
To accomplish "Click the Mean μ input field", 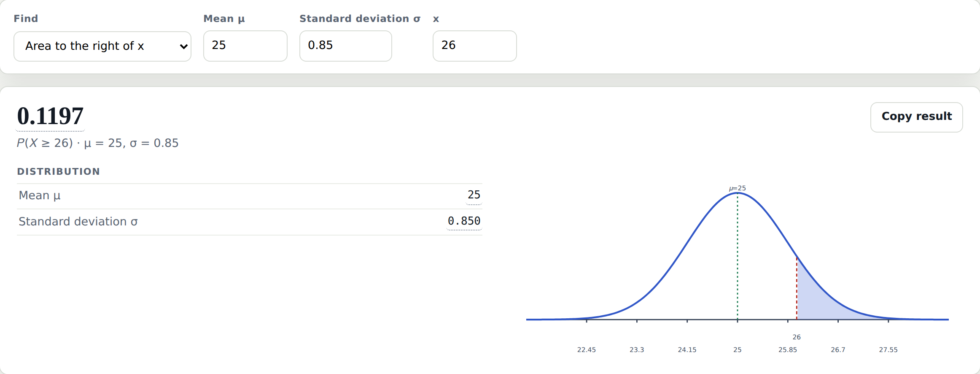I will click(x=245, y=46).
